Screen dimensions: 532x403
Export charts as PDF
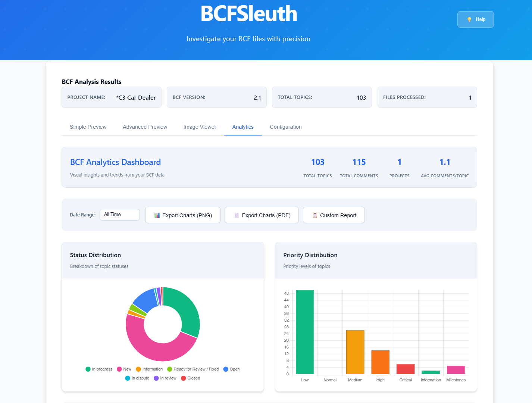(x=262, y=215)
